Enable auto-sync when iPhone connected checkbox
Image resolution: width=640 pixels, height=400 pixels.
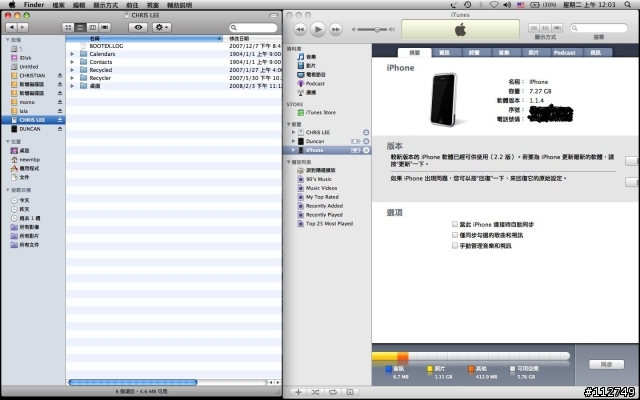[455, 224]
